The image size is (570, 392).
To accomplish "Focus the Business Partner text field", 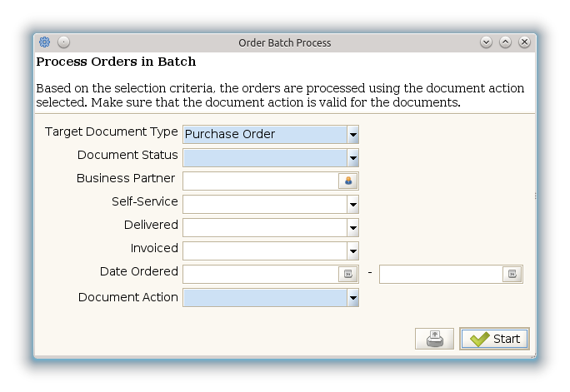I will coord(260,181).
